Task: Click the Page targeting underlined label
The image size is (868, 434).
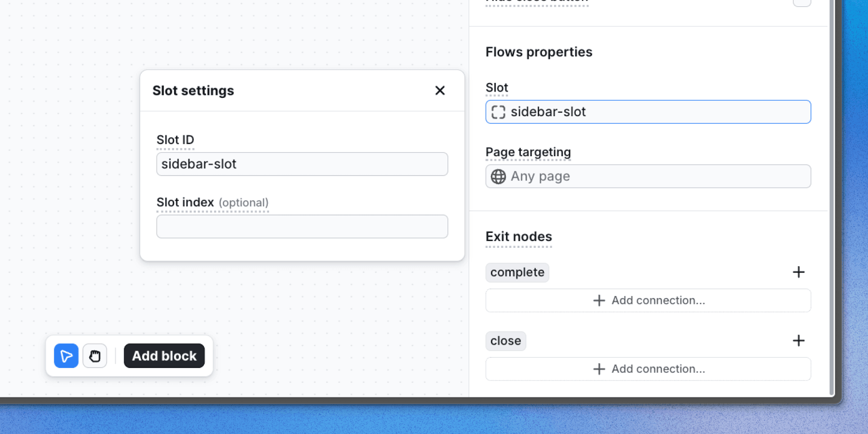Action: (528, 152)
